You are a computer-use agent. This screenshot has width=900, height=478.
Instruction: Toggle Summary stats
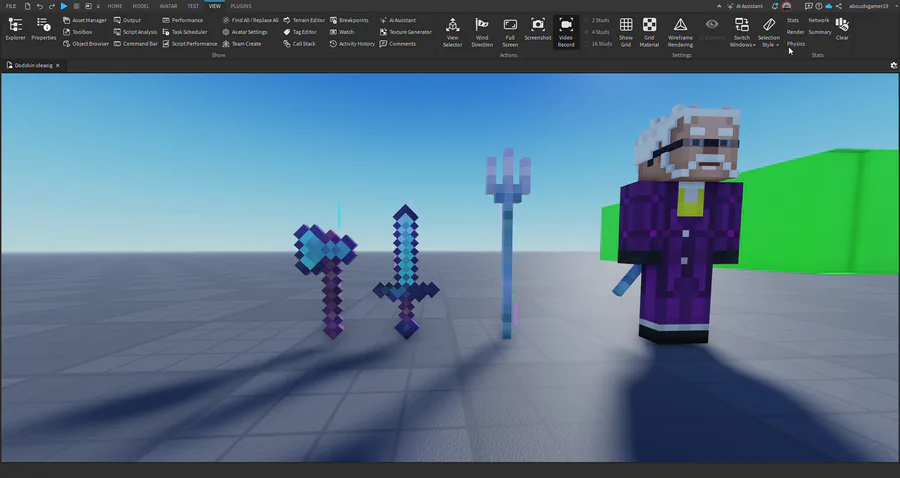click(820, 32)
